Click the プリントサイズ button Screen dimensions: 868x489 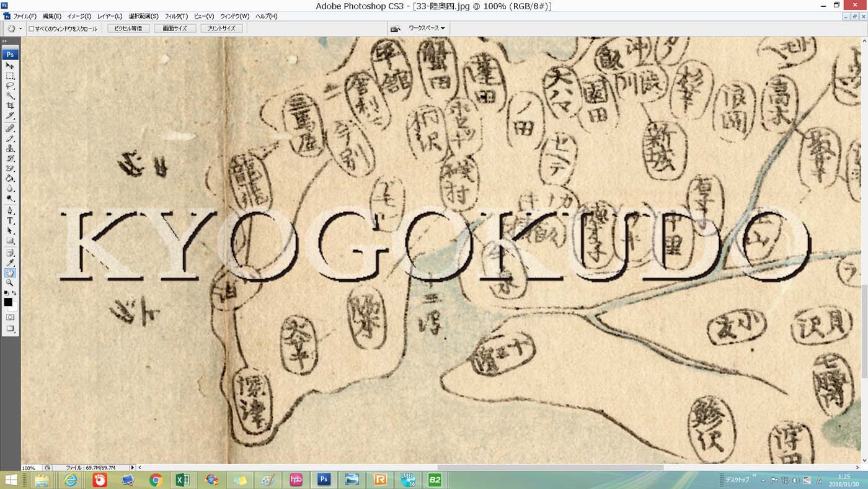tap(221, 29)
